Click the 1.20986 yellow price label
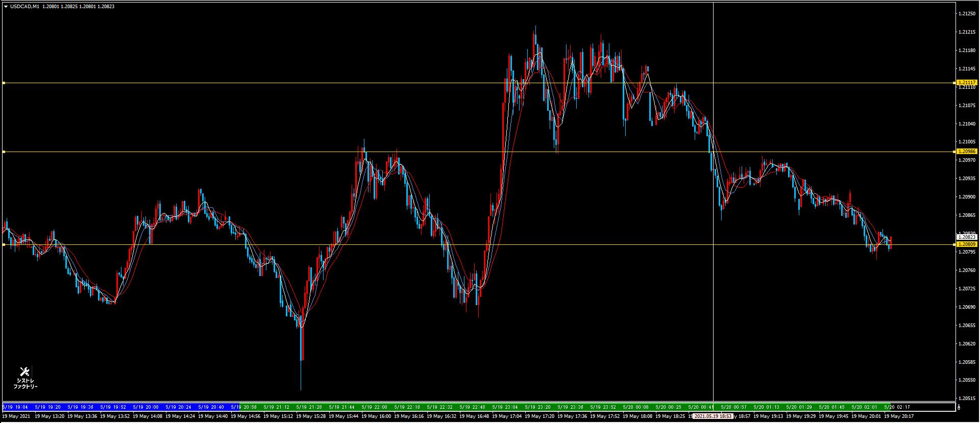The width and height of the screenshot is (980, 423). (x=966, y=152)
